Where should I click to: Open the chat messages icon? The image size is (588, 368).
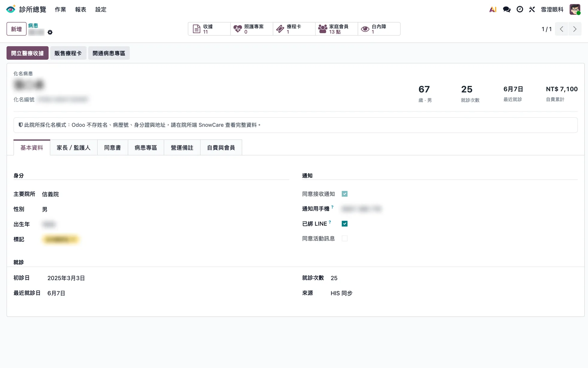tap(507, 9)
